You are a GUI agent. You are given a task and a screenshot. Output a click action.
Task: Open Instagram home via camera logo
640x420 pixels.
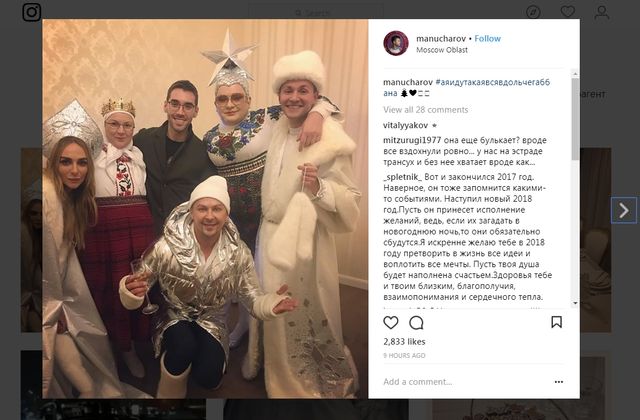pyautogui.click(x=31, y=11)
